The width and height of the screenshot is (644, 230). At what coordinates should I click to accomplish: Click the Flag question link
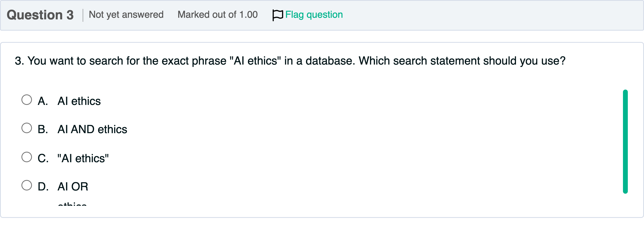coord(314,15)
